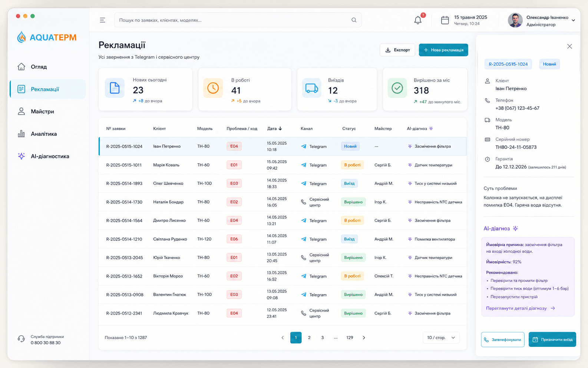Click the support headset icon
The height and width of the screenshot is (368, 588).
21,339
